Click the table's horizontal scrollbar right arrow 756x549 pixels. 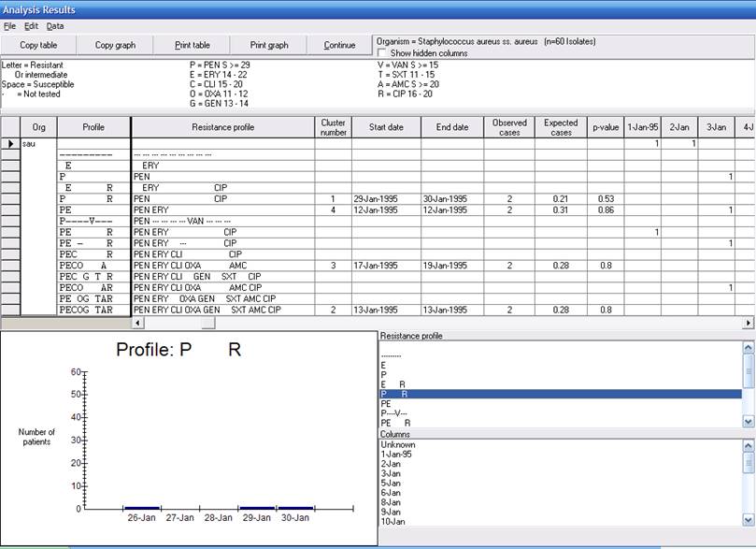pyautogui.click(x=748, y=323)
